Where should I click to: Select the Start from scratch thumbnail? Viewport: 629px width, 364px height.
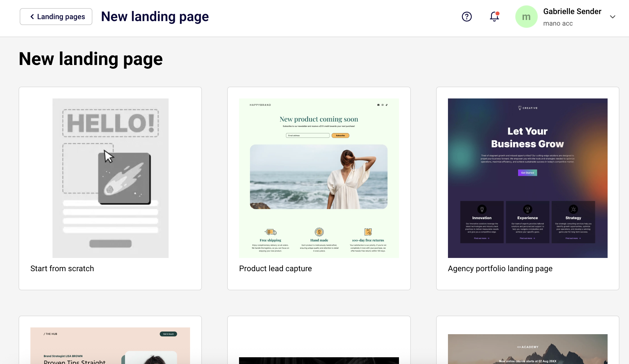coord(110,178)
